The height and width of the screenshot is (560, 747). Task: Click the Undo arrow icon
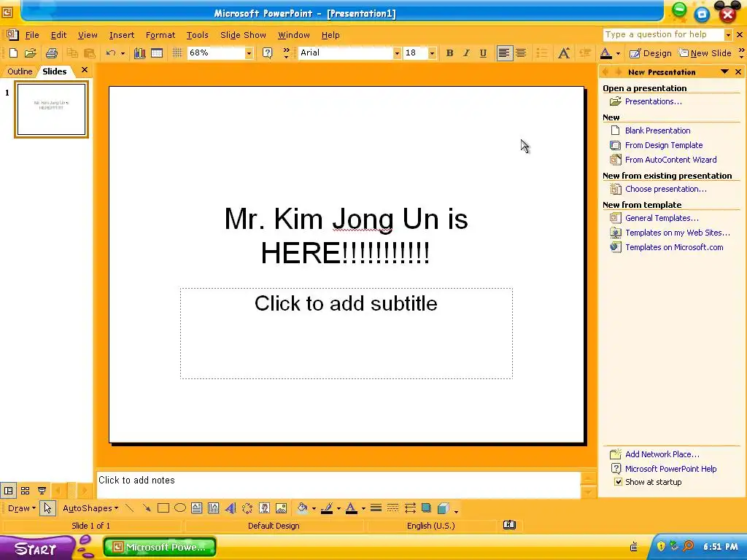coord(111,53)
